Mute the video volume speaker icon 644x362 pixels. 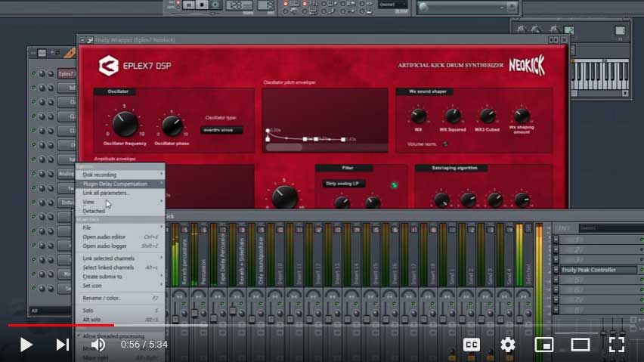[x=98, y=345]
